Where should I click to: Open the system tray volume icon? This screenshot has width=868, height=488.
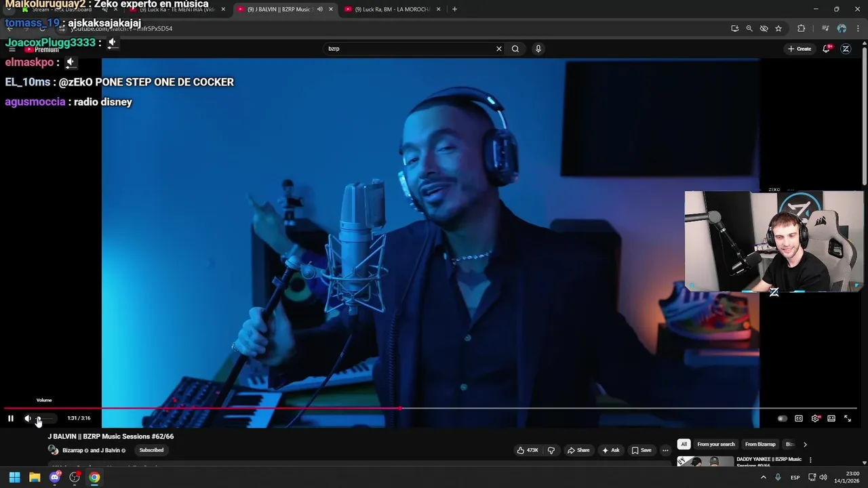tap(823, 477)
